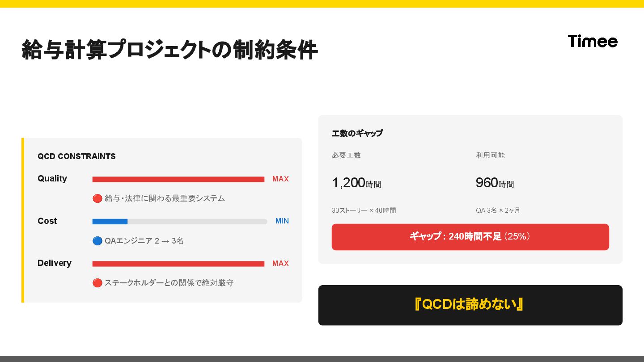Click the QCD CONSTRAINTS heading

pyautogui.click(x=76, y=156)
